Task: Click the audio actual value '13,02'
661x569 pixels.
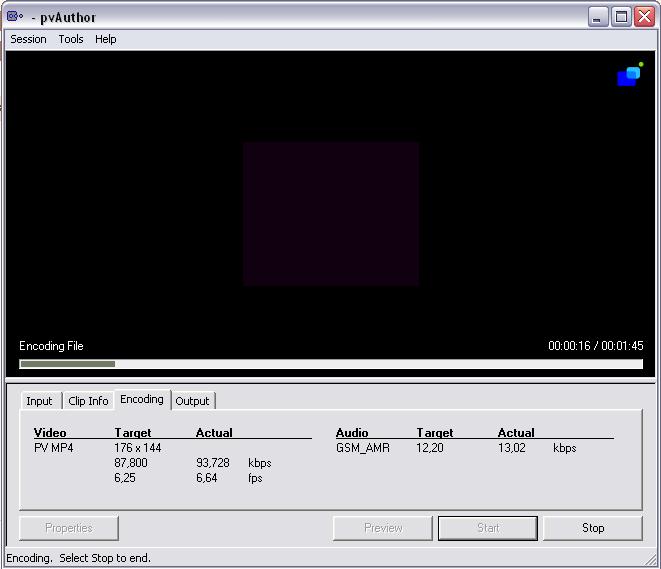Action: 512,448
